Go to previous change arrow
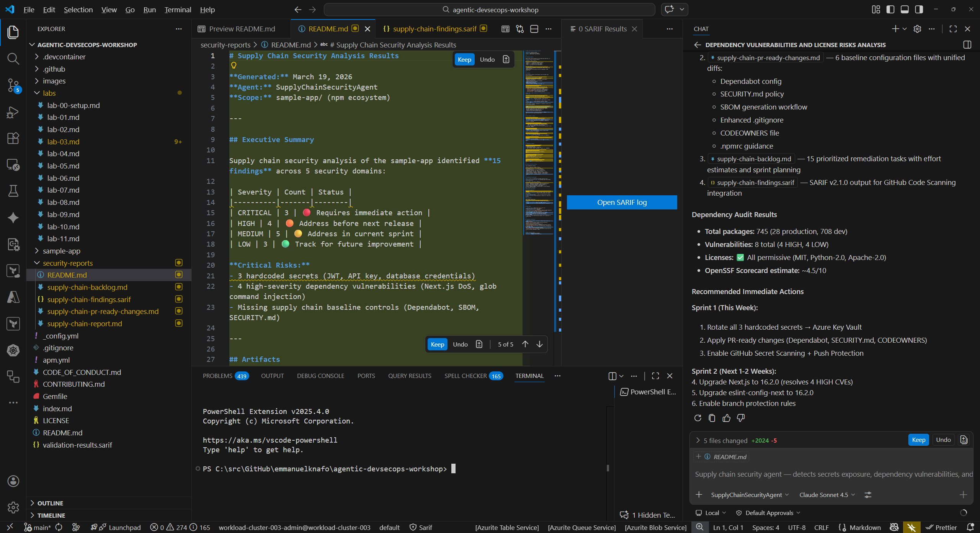The image size is (980, 533). (525, 344)
